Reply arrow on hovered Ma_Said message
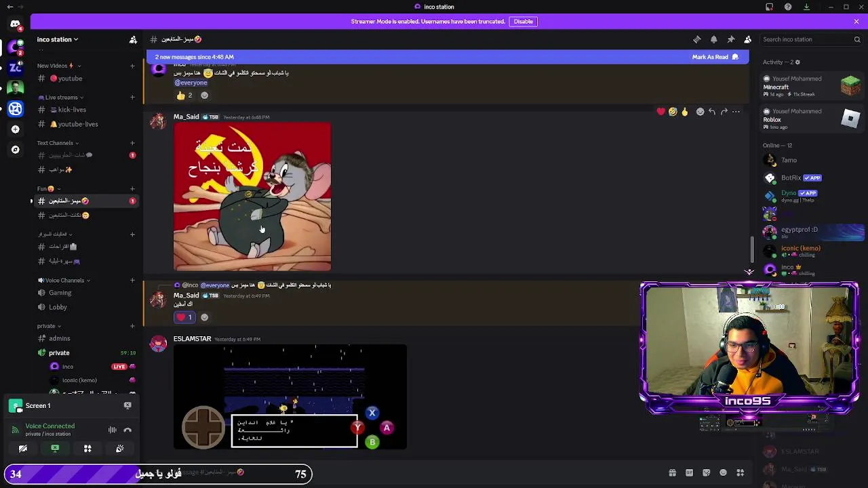 (712, 112)
